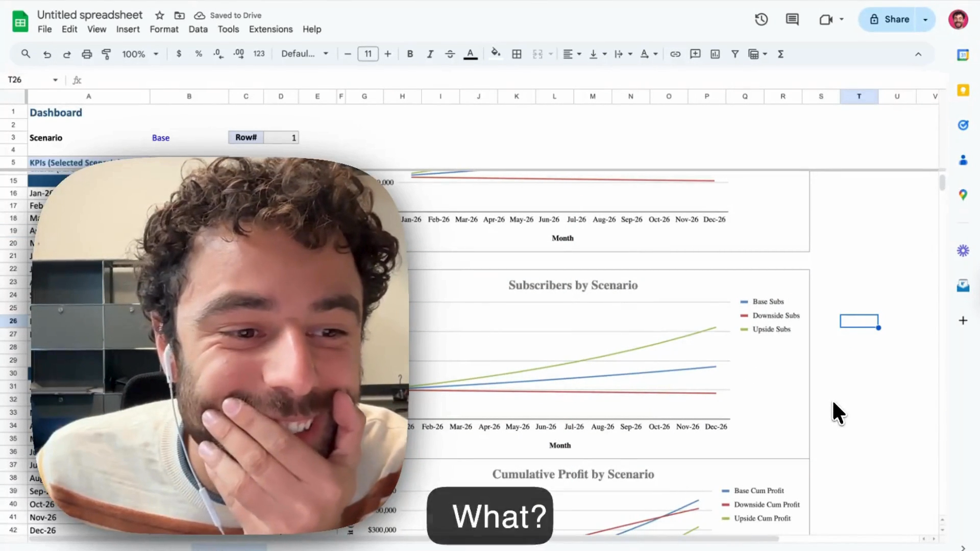This screenshot has height=551, width=980.
Task: Toggle strikethrough formatting
Action: (450, 54)
